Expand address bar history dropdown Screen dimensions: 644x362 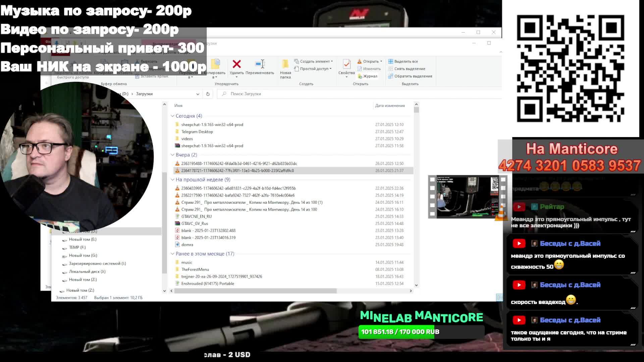point(198,94)
